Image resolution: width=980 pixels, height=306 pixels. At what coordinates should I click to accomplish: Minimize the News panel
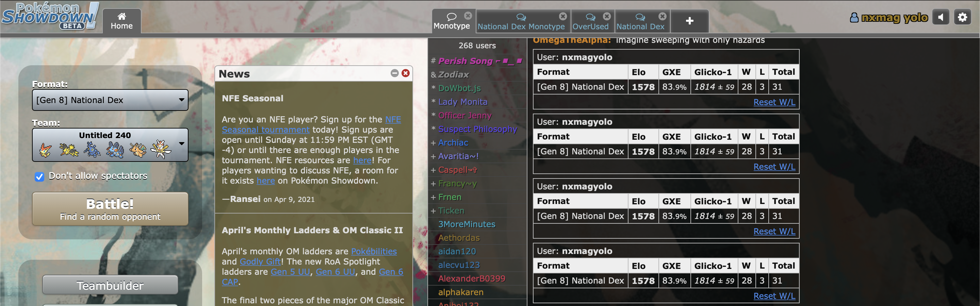pyautogui.click(x=394, y=74)
